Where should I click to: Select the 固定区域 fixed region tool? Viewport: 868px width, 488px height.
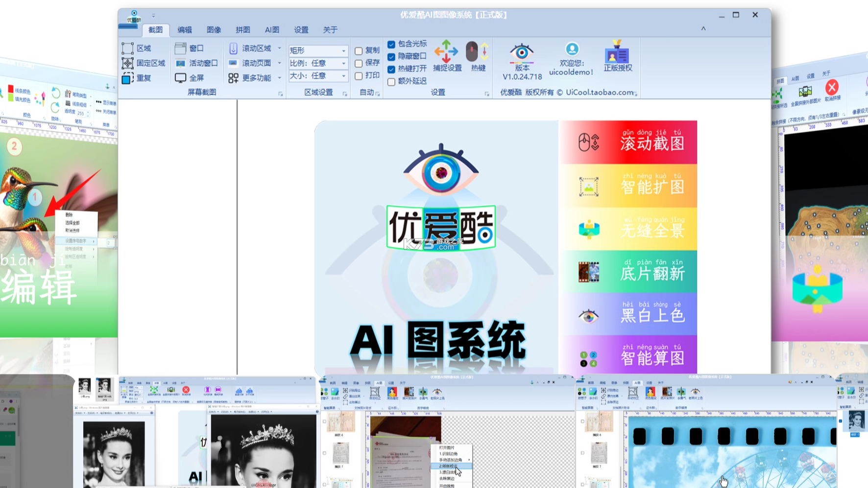tap(144, 63)
